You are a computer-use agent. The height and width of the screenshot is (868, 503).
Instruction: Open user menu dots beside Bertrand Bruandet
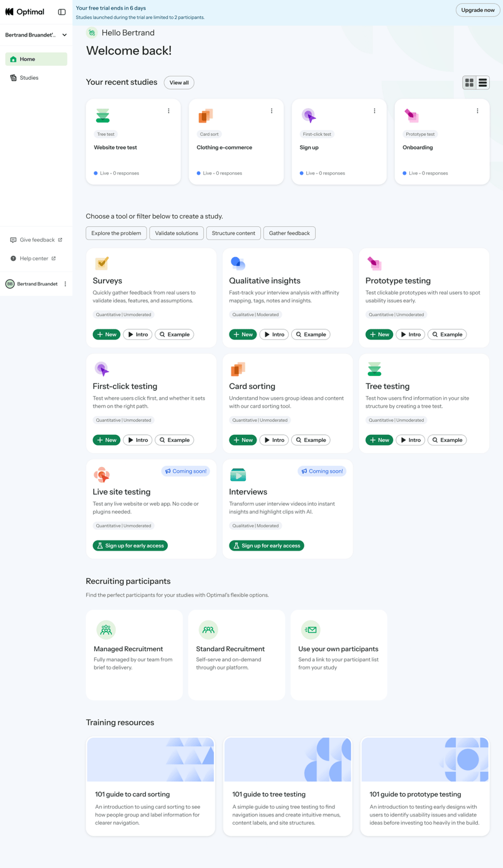tap(65, 284)
